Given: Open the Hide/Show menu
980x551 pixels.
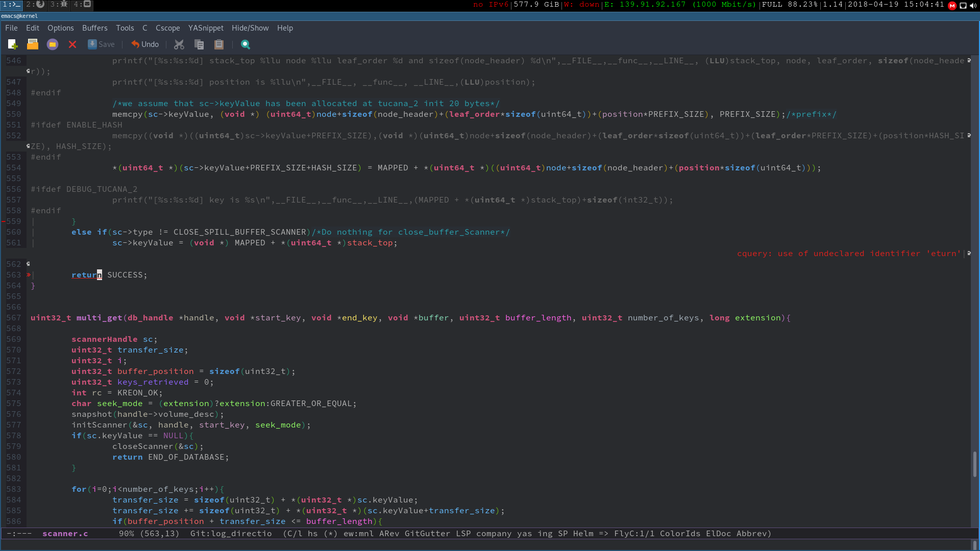Looking at the screenshot, I should (x=250, y=28).
